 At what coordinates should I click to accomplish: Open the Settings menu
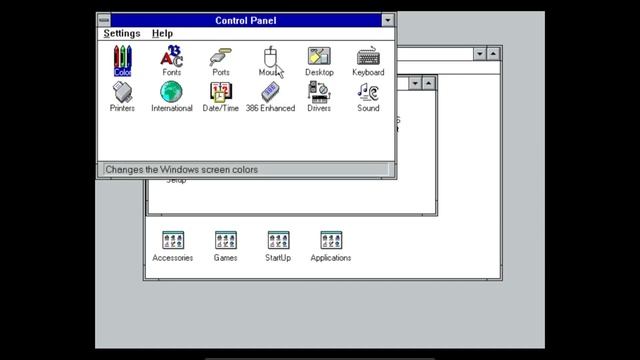tap(122, 33)
